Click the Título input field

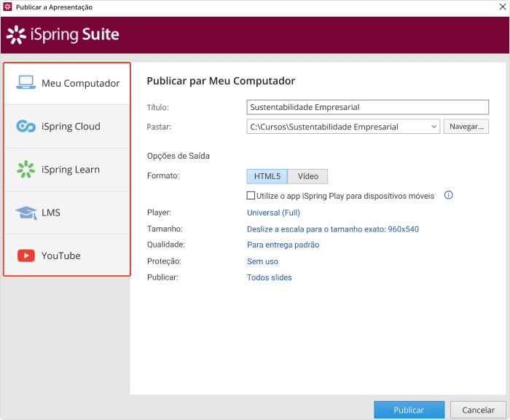pyautogui.click(x=367, y=107)
